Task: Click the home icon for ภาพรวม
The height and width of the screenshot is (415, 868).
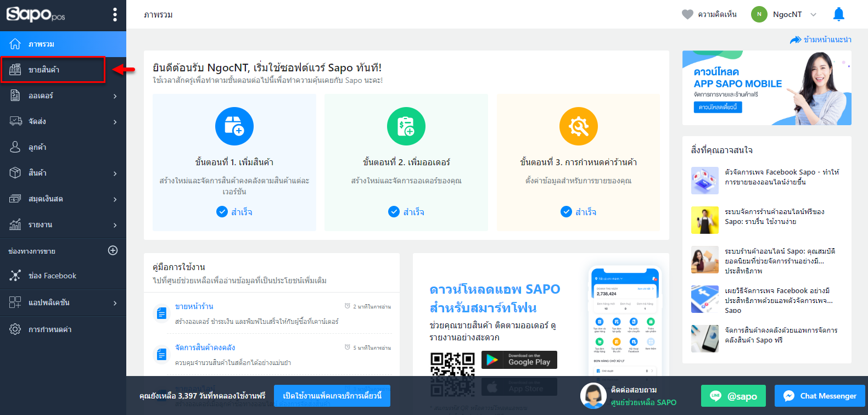Action: click(15, 44)
